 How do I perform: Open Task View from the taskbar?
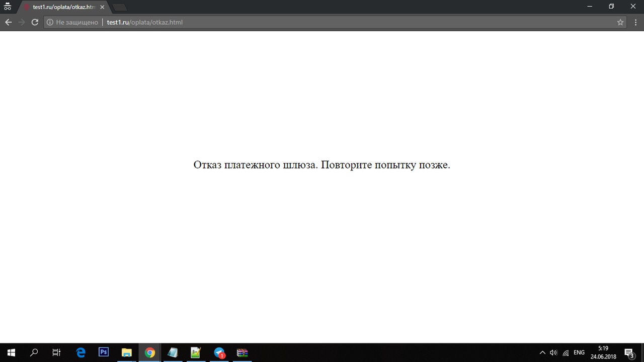click(56, 352)
